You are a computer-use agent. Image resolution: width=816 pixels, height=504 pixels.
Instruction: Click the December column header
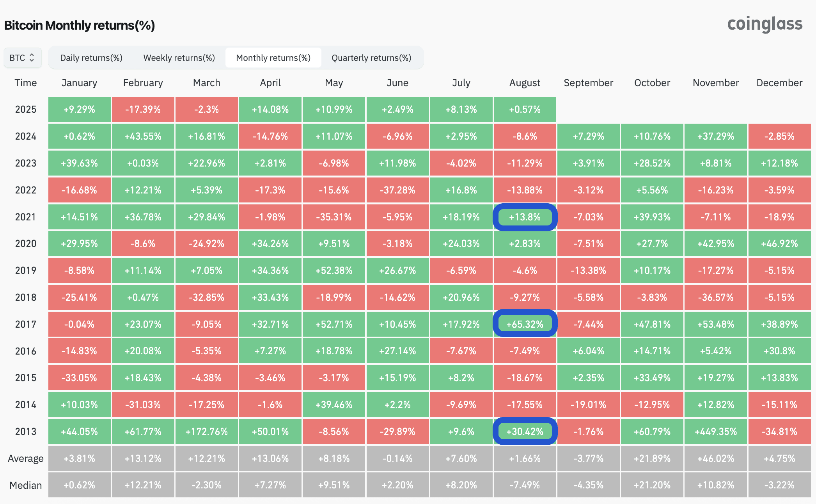pos(779,83)
